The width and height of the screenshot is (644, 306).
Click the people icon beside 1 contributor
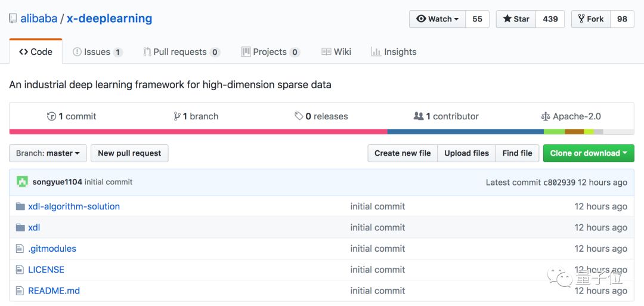419,116
